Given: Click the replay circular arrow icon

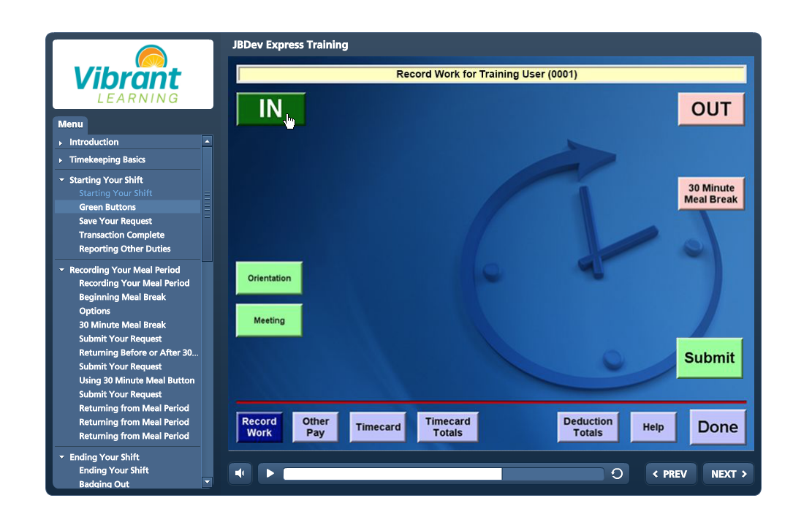Looking at the screenshot, I should (x=617, y=474).
